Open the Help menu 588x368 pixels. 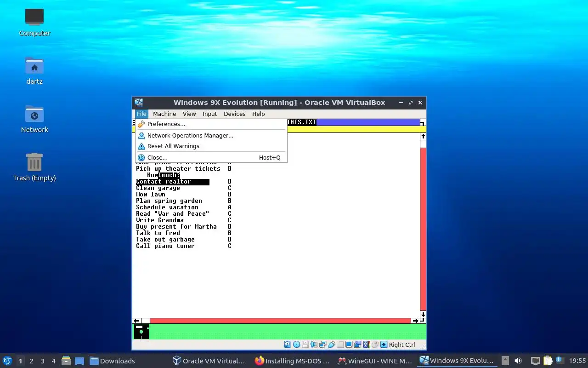click(258, 114)
